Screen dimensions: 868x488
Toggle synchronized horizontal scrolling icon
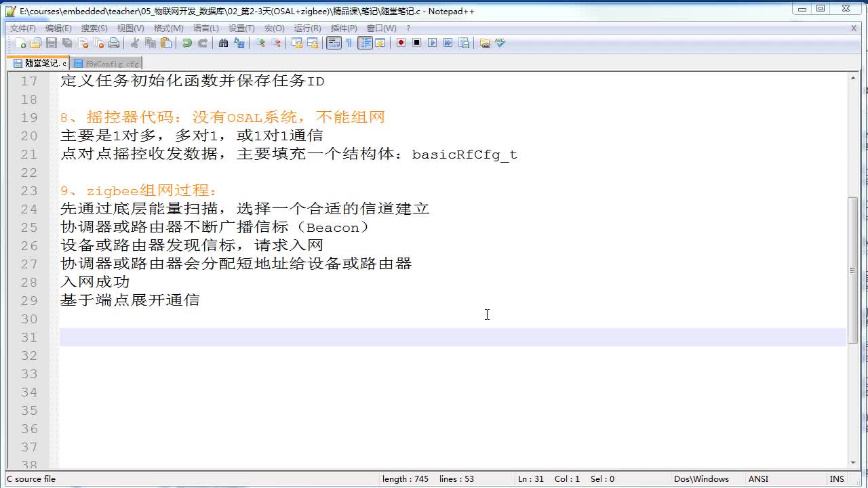point(312,43)
